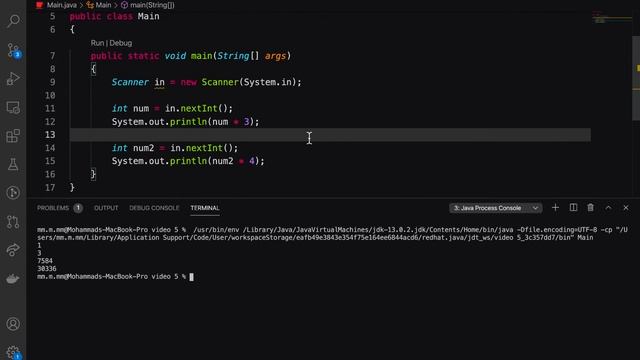This screenshot has width=640, height=360.
Task: Maximize panel size with chevron up
Action: click(608, 208)
